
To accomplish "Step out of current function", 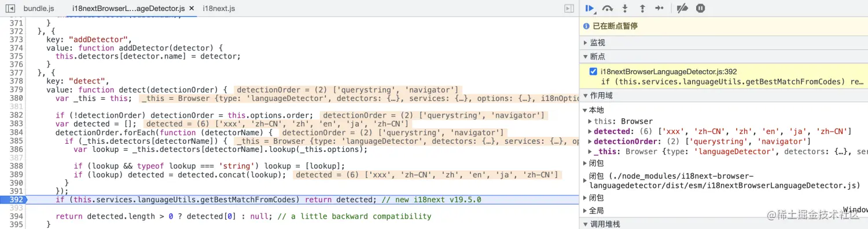I will [x=642, y=8].
